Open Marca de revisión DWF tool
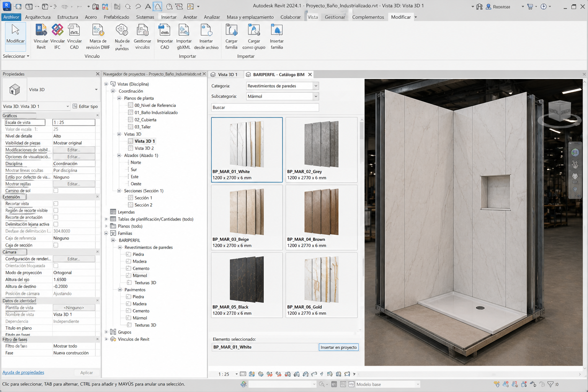Viewport: 588px width, 392px height. click(98, 36)
